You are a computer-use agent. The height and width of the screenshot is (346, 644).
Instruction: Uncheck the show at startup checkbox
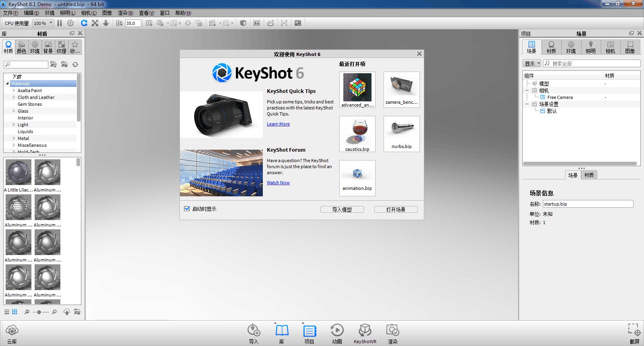pos(187,208)
